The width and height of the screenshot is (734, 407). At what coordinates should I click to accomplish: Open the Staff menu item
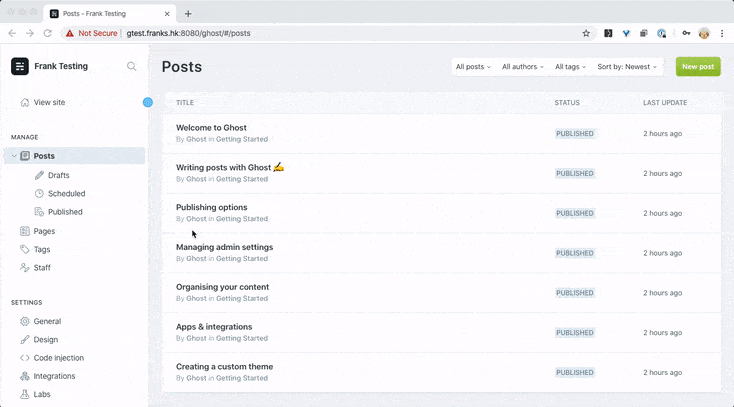point(41,268)
